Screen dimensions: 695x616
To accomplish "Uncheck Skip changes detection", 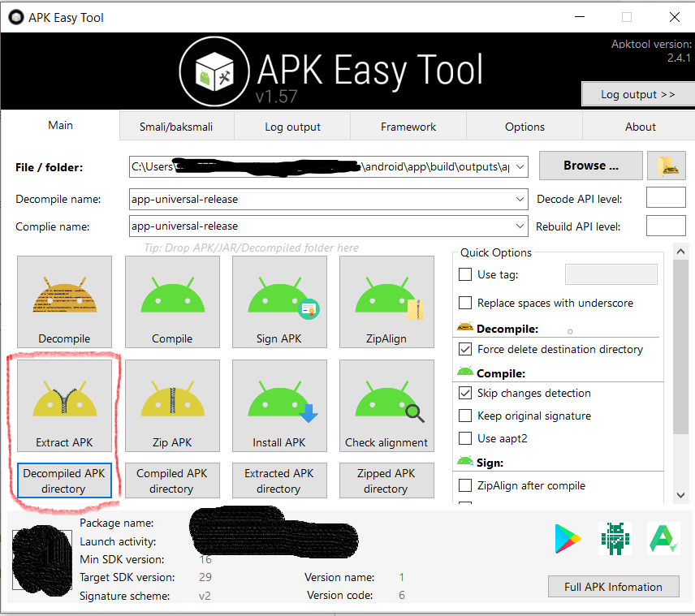I will [x=465, y=393].
